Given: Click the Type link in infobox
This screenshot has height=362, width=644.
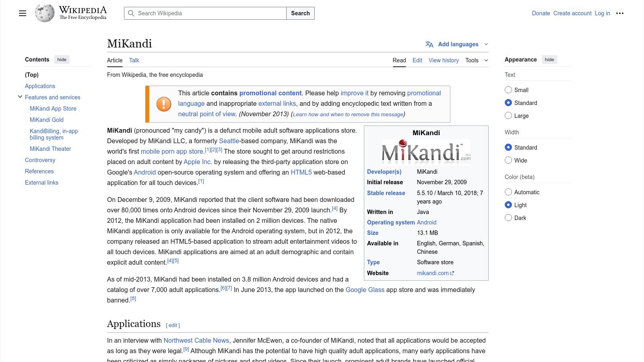Looking at the screenshot, I should point(374,262).
